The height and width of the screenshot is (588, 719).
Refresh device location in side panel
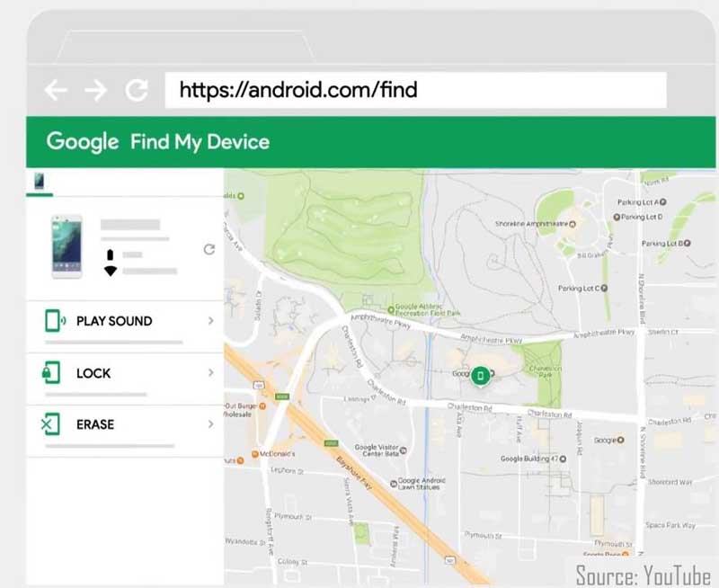[209, 249]
